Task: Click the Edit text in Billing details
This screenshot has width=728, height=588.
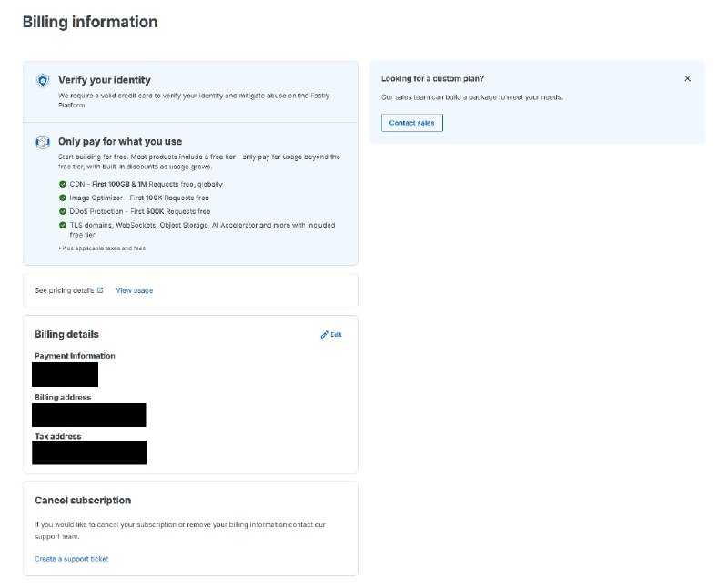Action: [336, 335]
